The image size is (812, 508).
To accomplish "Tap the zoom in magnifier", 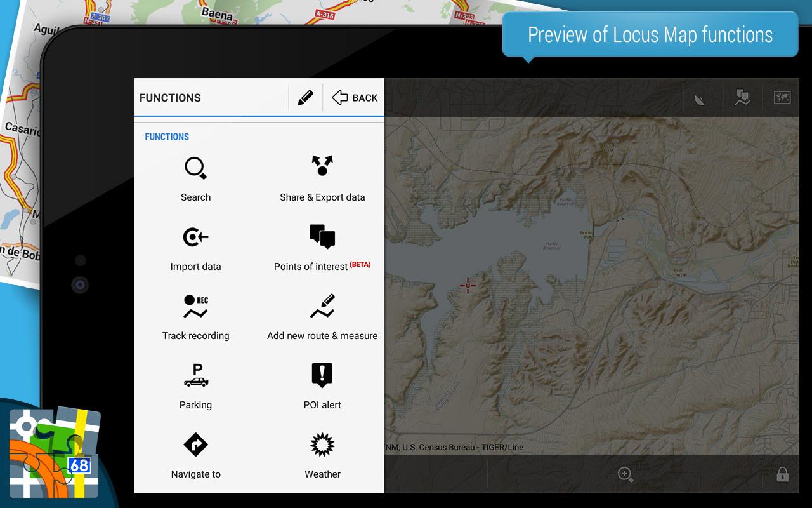I will [x=625, y=474].
